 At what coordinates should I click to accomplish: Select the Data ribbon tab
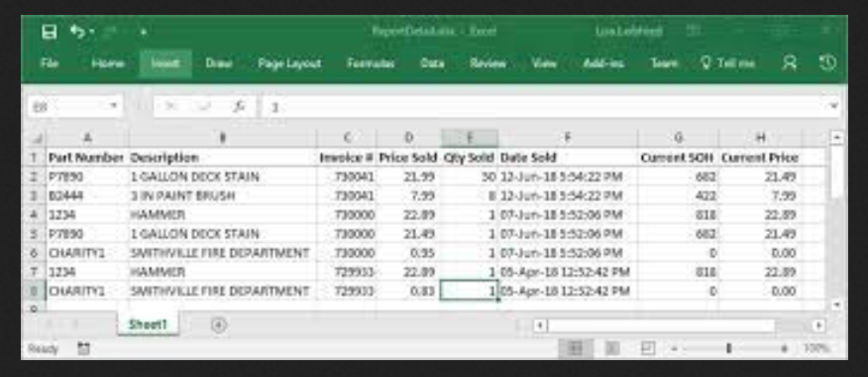[432, 63]
